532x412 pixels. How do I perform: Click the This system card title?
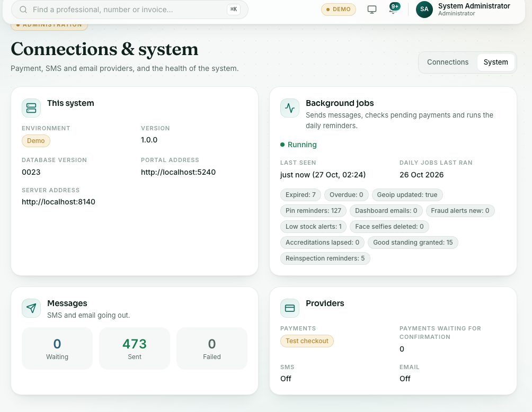70,103
